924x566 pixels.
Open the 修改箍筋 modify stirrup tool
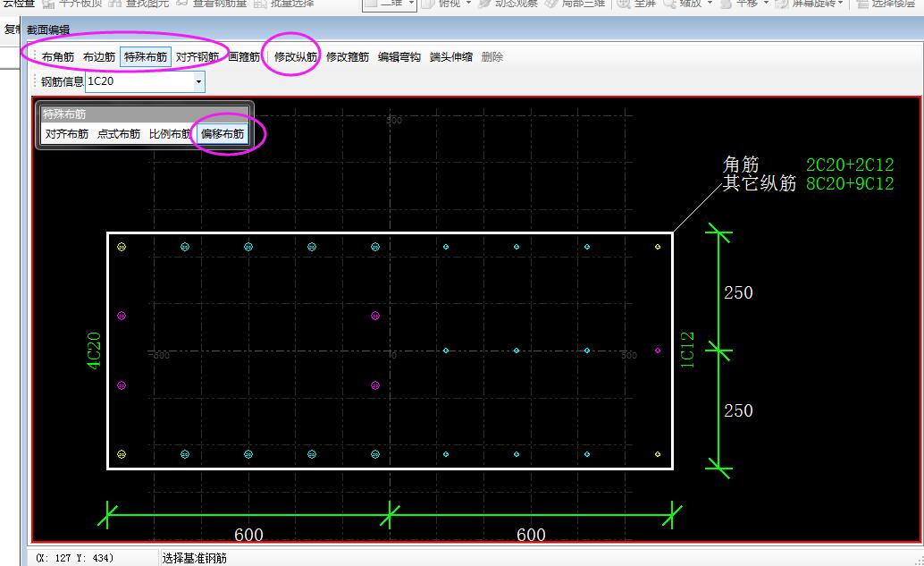point(348,57)
